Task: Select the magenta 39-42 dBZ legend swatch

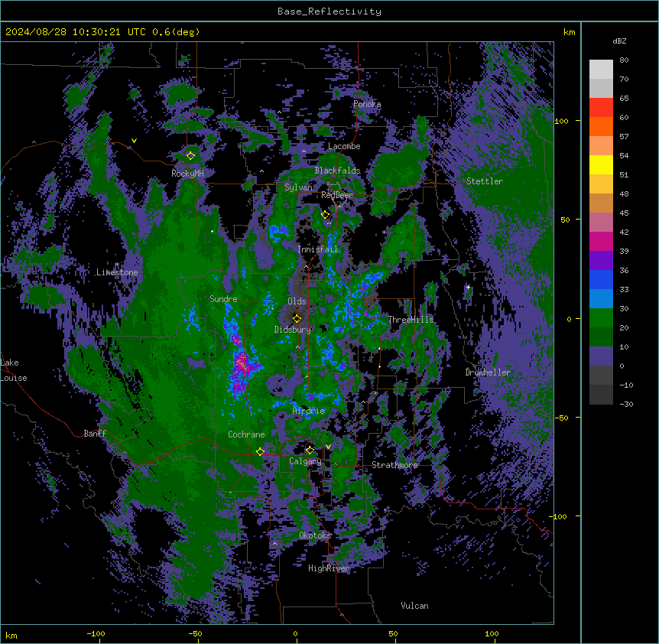Action: [x=601, y=242]
